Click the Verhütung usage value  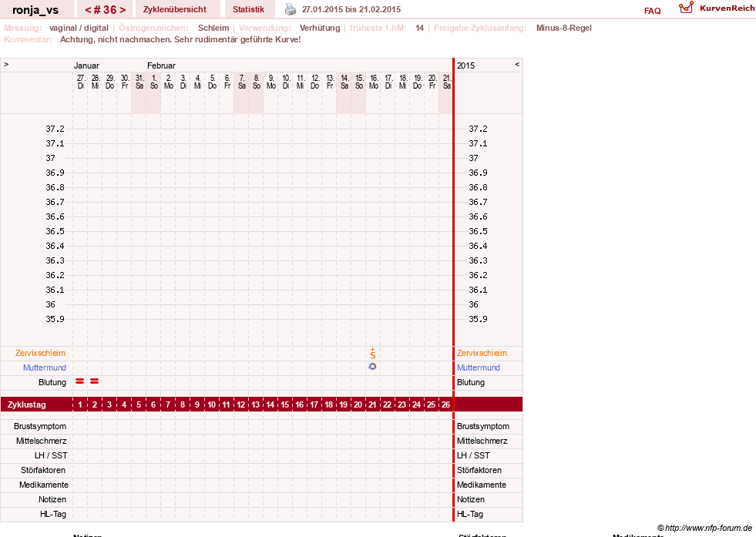pyautogui.click(x=320, y=28)
